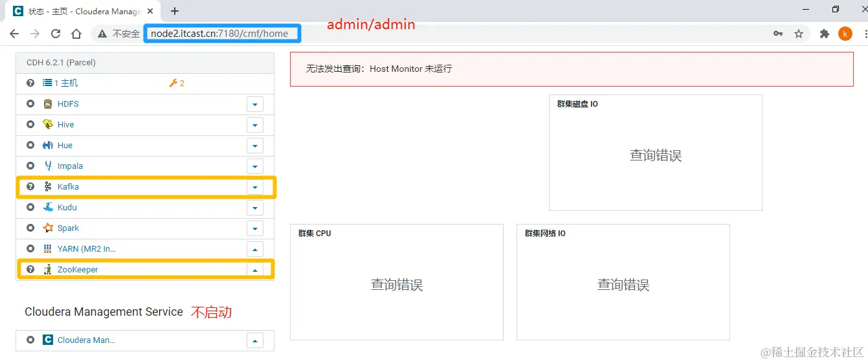
Task: Open the ZooKeeper actions dropdown
Action: [255, 270]
